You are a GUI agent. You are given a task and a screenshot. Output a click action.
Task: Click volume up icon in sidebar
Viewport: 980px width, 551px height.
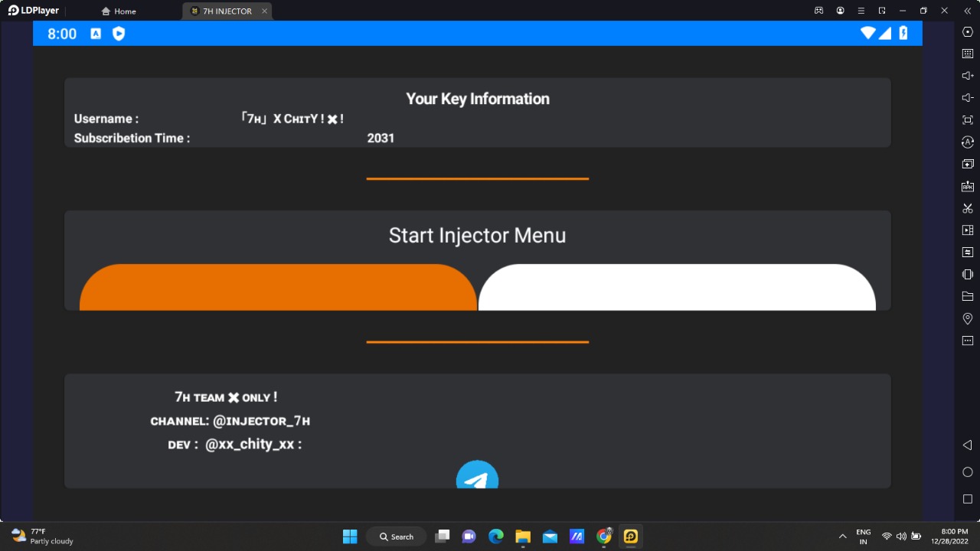click(x=968, y=76)
